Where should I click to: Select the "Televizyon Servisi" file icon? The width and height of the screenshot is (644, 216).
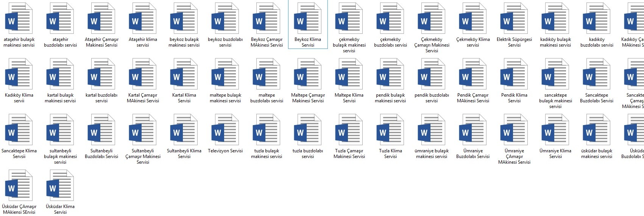point(225,130)
